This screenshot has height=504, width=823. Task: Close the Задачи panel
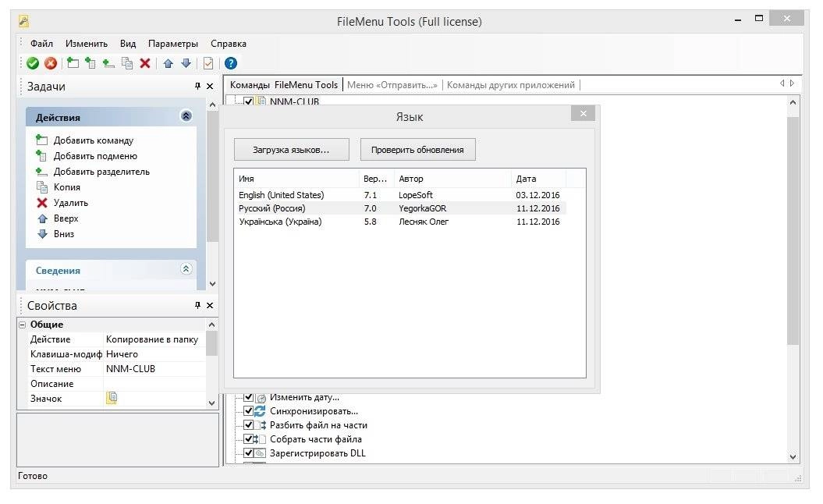coord(209,86)
